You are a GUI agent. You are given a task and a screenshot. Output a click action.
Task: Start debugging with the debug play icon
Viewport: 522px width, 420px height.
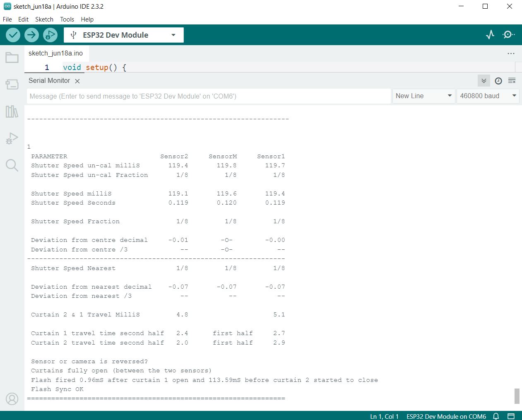click(x=50, y=35)
